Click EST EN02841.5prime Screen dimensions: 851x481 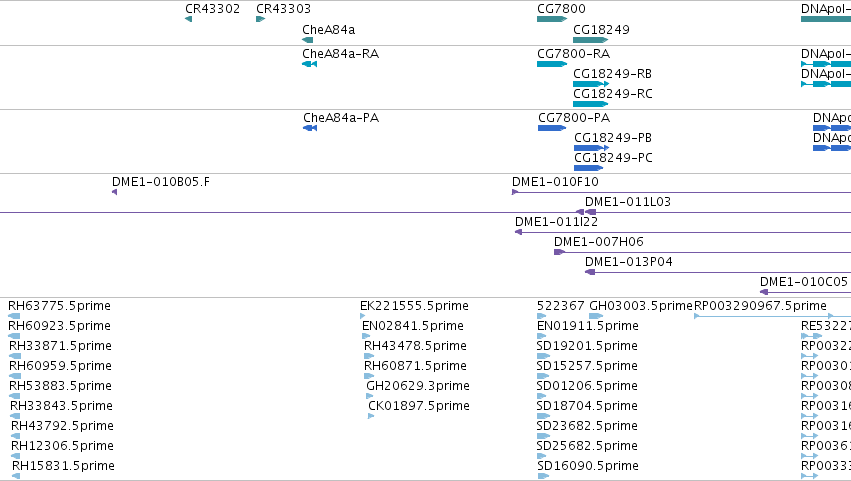click(x=412, y=326)
